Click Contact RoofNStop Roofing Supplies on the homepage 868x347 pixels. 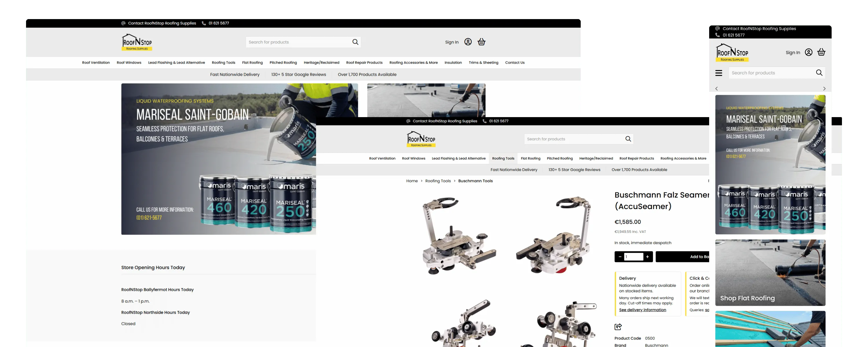point(162,23)
